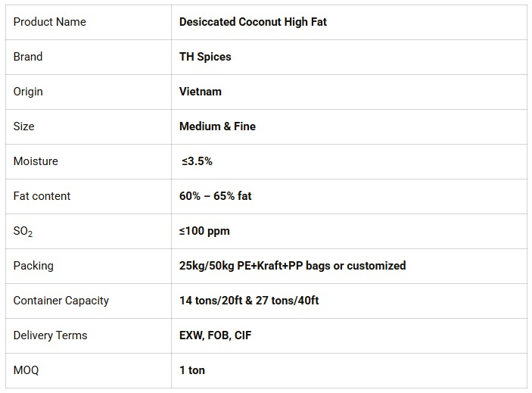Click the 'Size' row label
Screen dimensions: 532x393
[x=24, y=126]
